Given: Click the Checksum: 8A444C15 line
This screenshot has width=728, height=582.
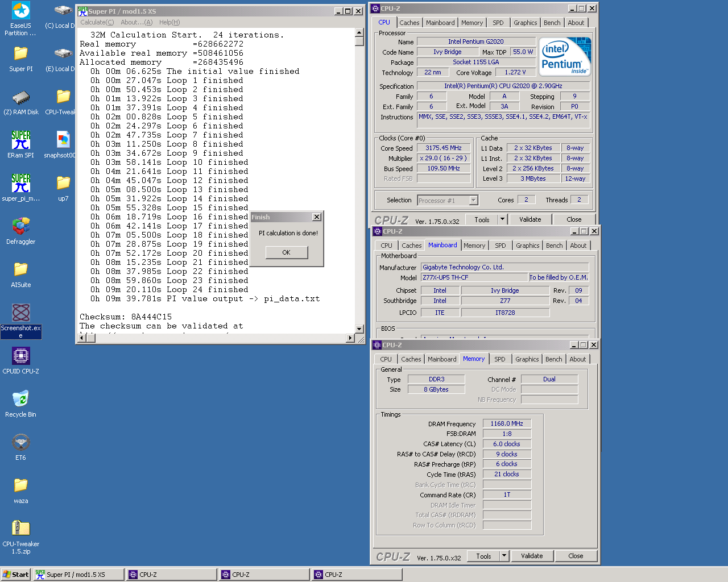Looking at the screenshot, I should [126, 317].
